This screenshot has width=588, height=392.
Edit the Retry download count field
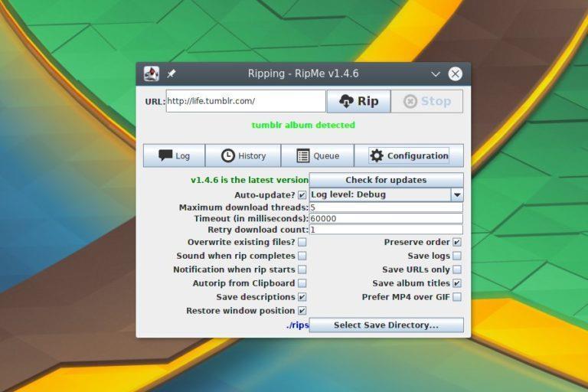click(x=386, y=230)
